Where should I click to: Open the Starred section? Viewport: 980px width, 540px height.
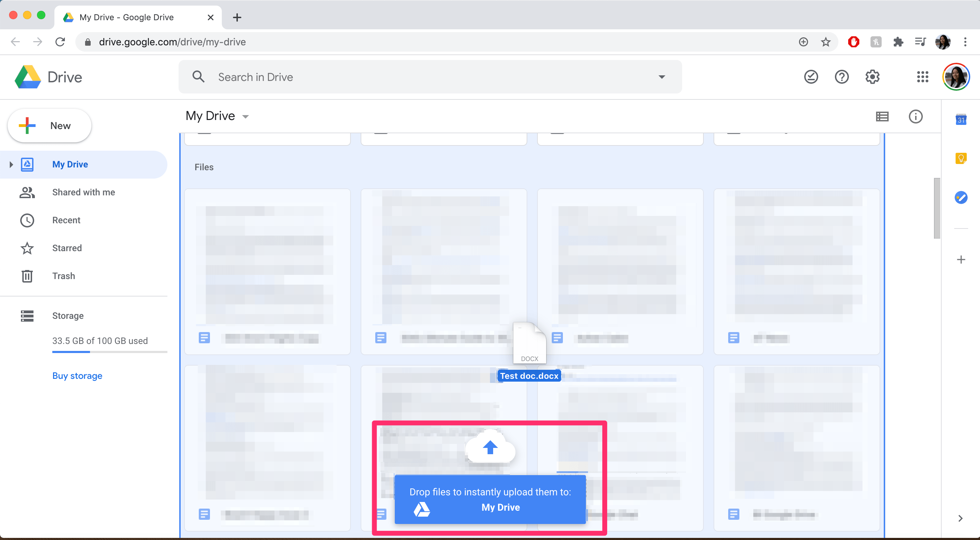tap(67, 248)
